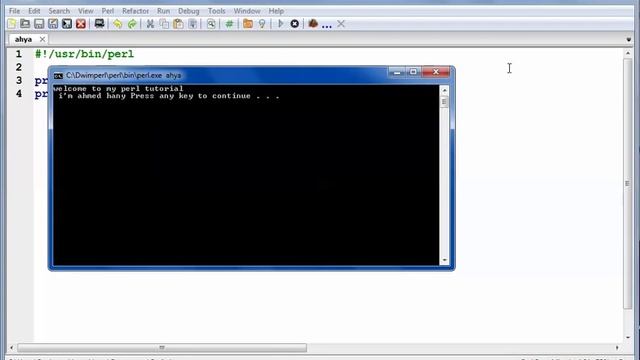The width and height of the screenshot is (640, 360).
Task: Click the console scrollbar up arrow
Action: click(x=444, y=90)
